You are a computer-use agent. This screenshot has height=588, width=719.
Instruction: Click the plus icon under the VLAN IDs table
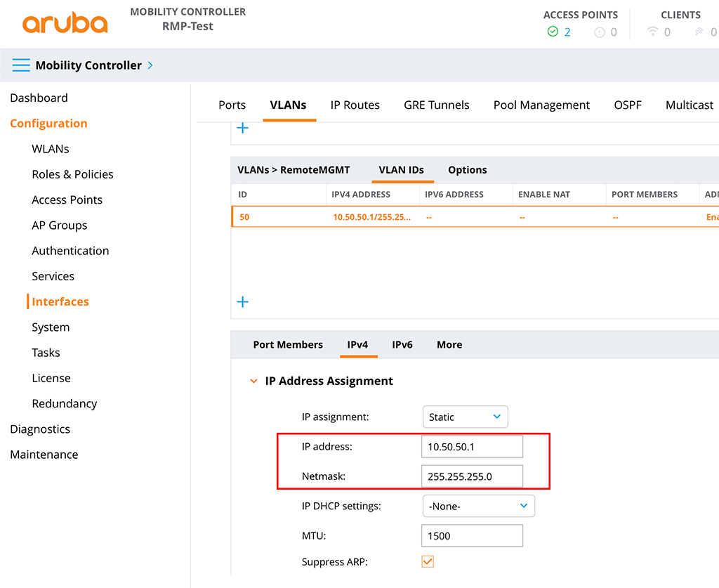(x=242, y=301)
